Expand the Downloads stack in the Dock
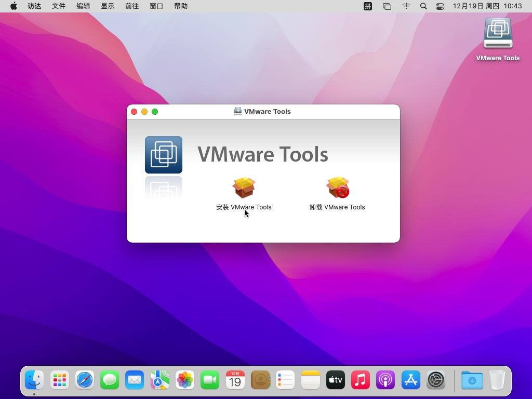Screen dimensions: 532x399 (472, 380)
